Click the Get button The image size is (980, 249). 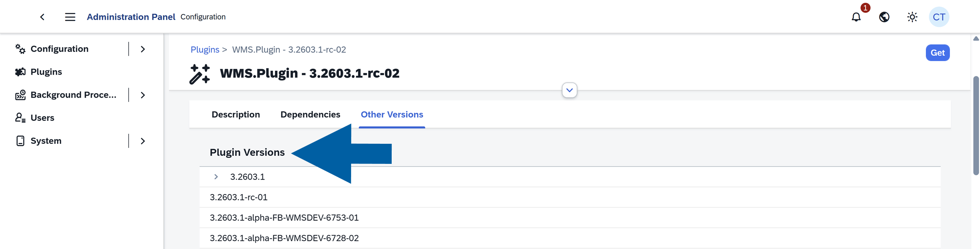(x=937, y=53)
